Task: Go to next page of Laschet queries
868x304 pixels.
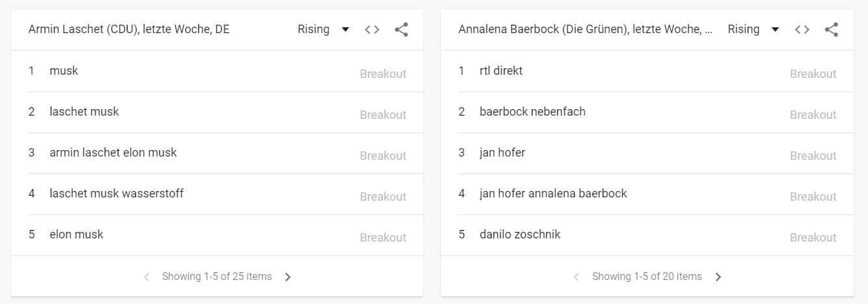Action: 288,277
